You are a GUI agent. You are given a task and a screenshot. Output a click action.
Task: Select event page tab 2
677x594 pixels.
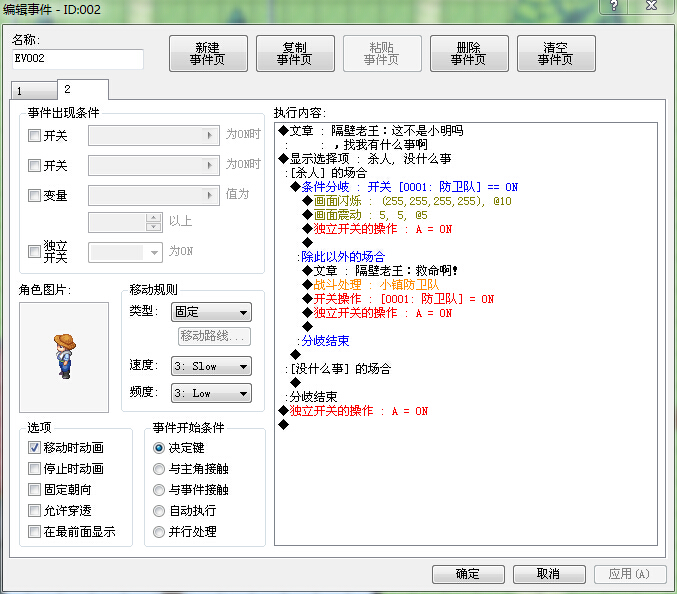82,89
